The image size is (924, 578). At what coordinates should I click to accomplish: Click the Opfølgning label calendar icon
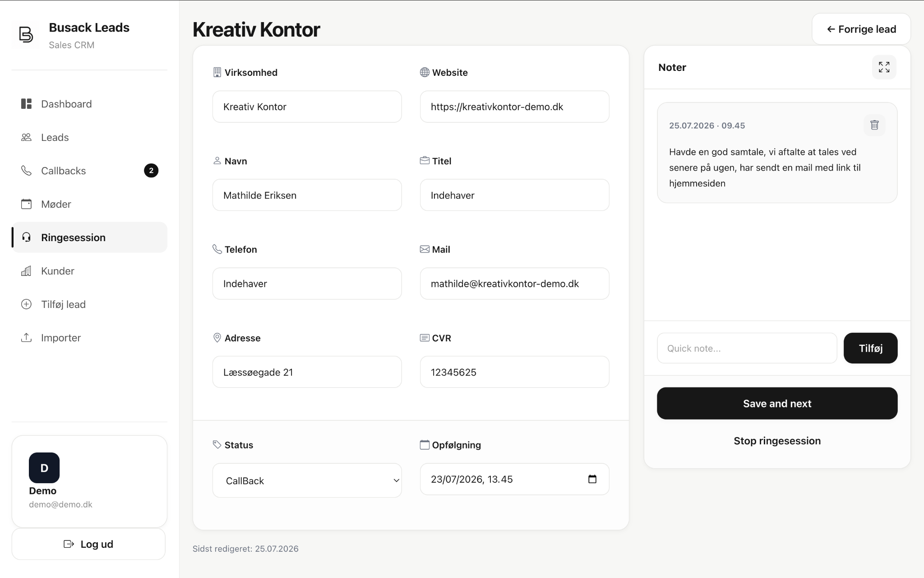click(425, 445)
